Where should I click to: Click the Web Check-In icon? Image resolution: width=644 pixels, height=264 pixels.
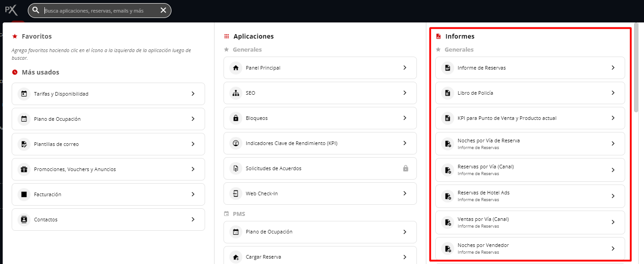pyautogui.click(x=236, y=194)
